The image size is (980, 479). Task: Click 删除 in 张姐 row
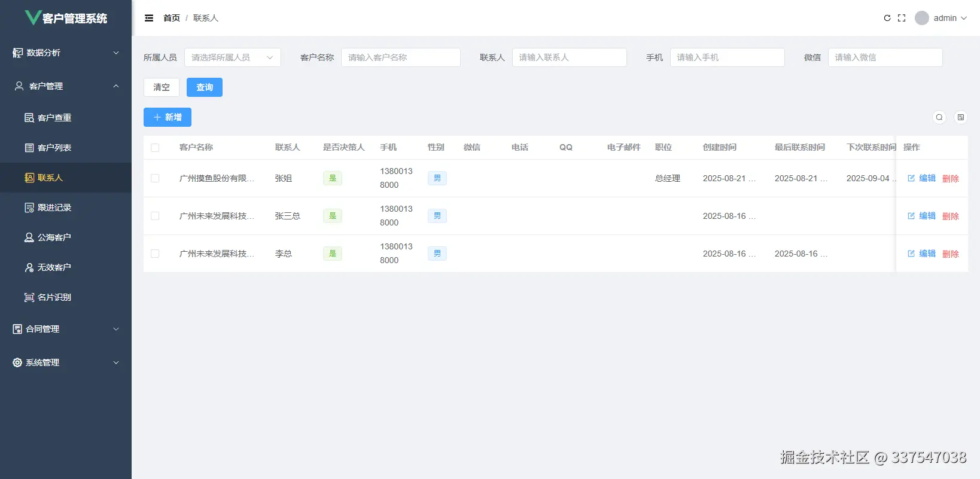tap(951, 178)
